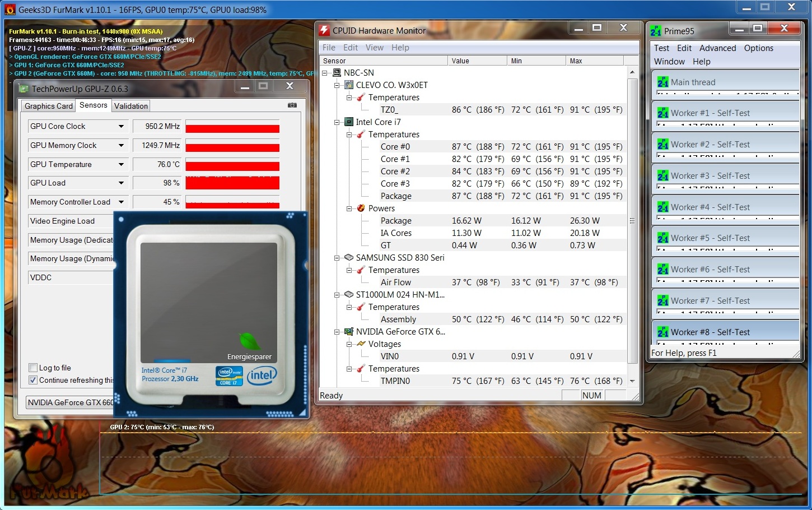Open the Memory Controller Load dropdown arrow
This screenshot has height=510, width=812.
121,202
